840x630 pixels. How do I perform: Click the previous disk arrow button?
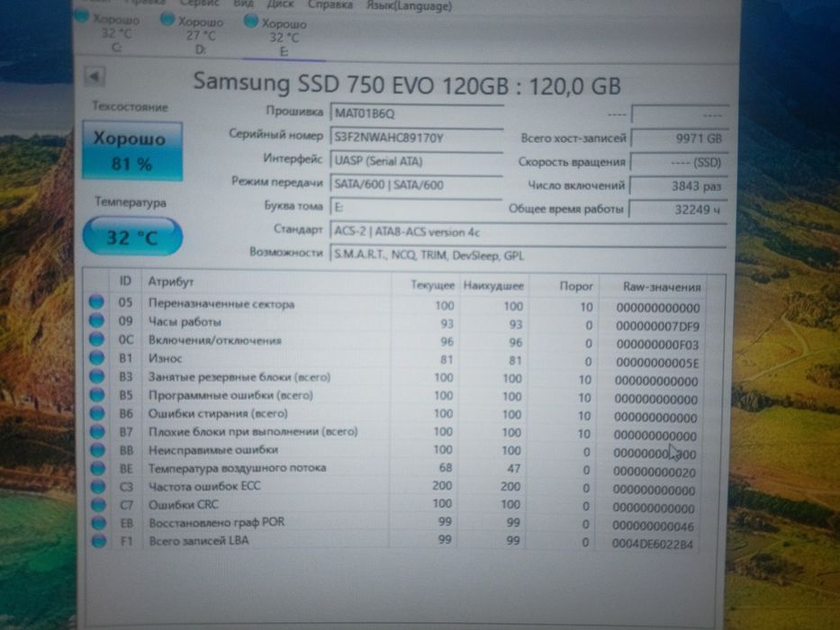[x=95, y=76]
